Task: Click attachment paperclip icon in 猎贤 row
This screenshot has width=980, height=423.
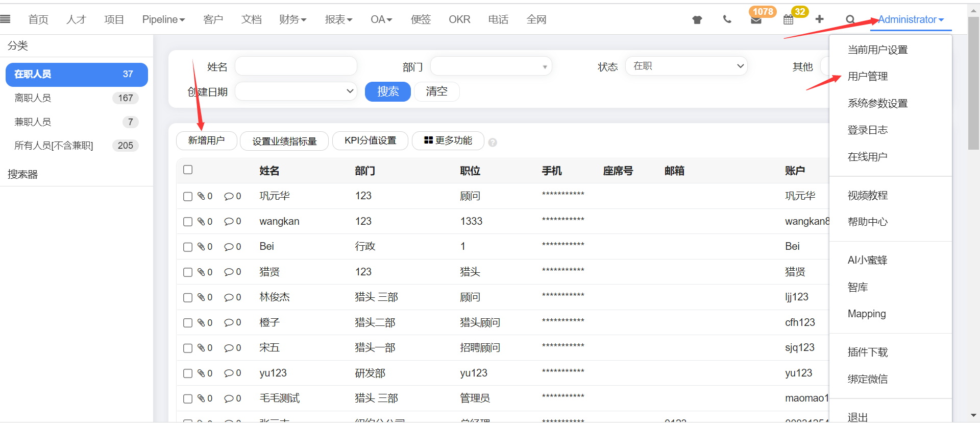Action: (x=202, y=272)
